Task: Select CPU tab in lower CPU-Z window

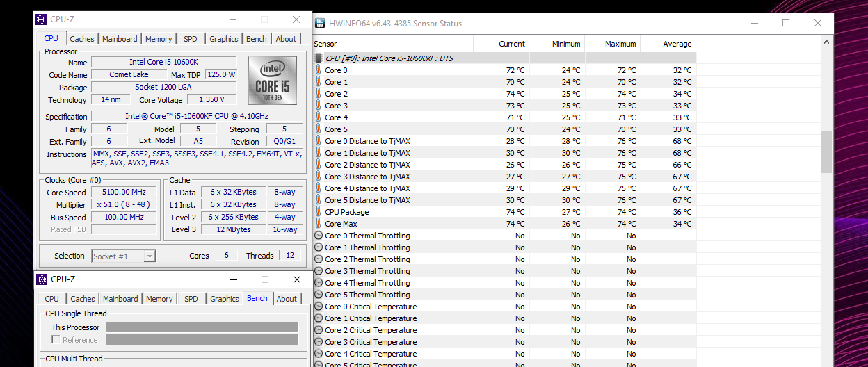Action: point(52,299)
